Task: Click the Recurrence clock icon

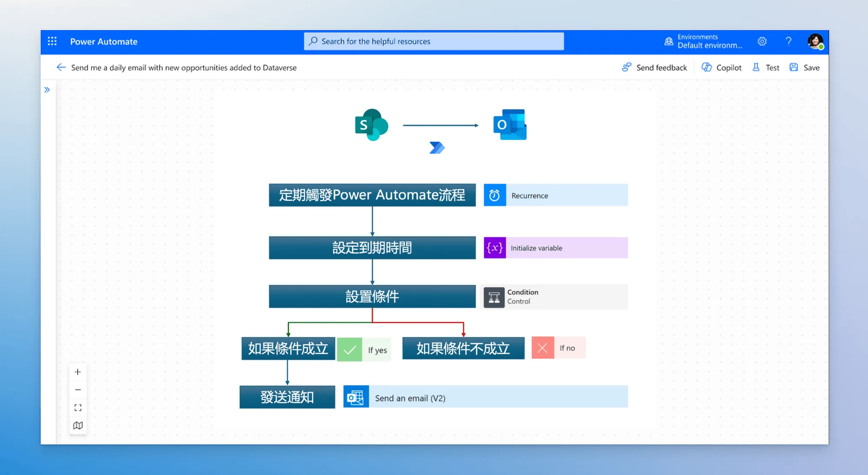Action: tap(495, 195)
